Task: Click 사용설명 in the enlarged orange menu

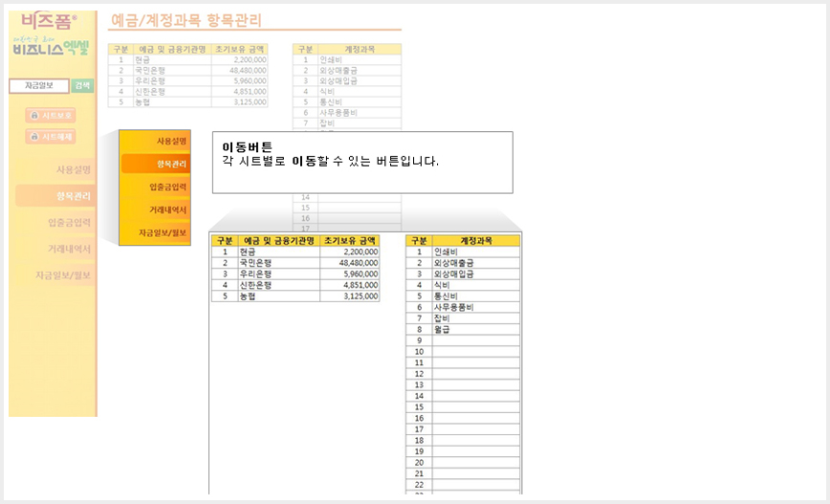Action: [x=171, y=142]
